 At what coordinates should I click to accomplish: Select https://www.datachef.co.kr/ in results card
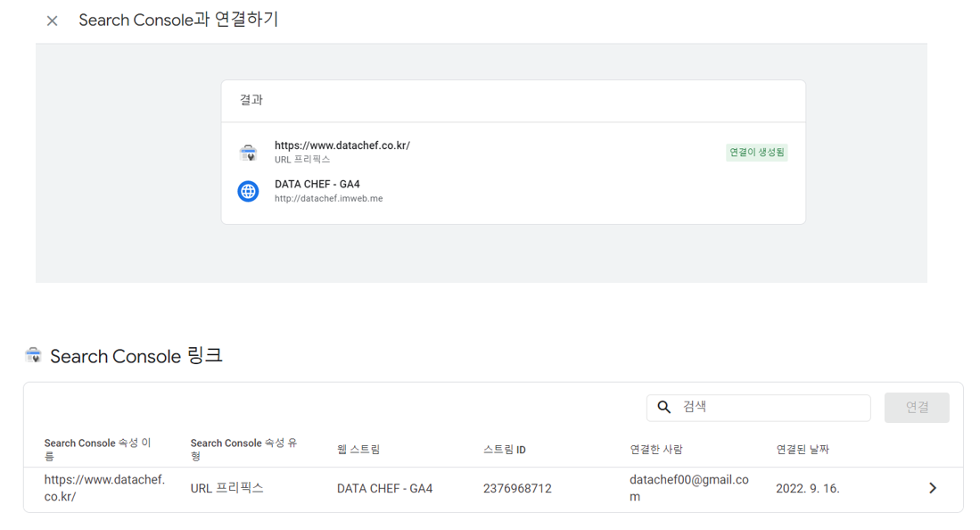[342, 145]
